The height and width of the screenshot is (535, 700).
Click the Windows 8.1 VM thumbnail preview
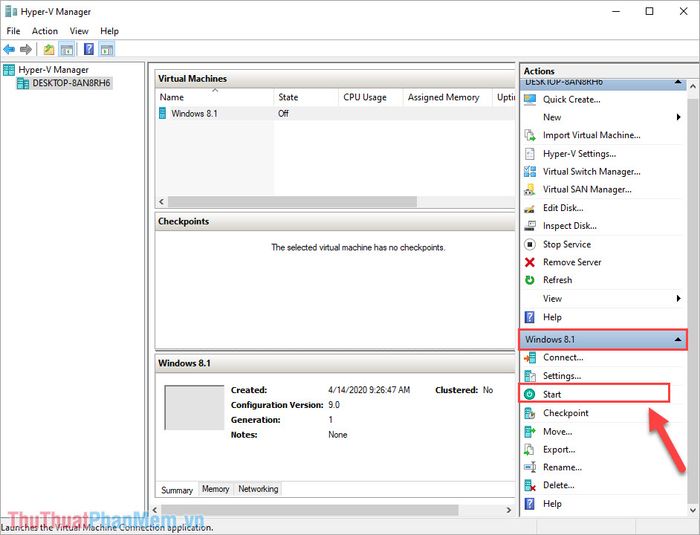point(194,407)
